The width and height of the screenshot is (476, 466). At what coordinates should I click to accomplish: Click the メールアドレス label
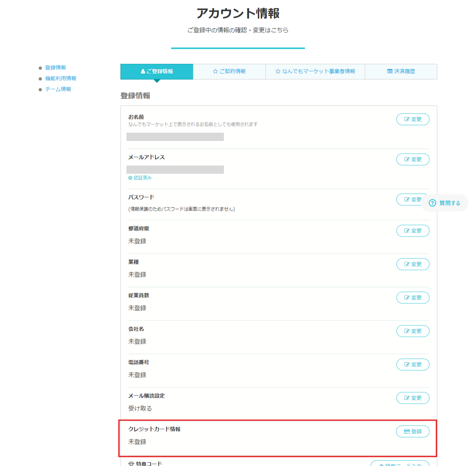tap(147, 157)
